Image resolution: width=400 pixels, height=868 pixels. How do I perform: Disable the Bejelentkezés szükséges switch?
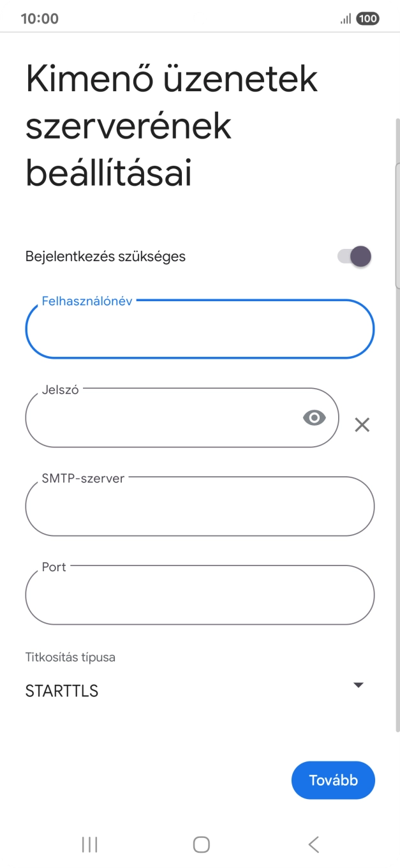pos(353,256)
